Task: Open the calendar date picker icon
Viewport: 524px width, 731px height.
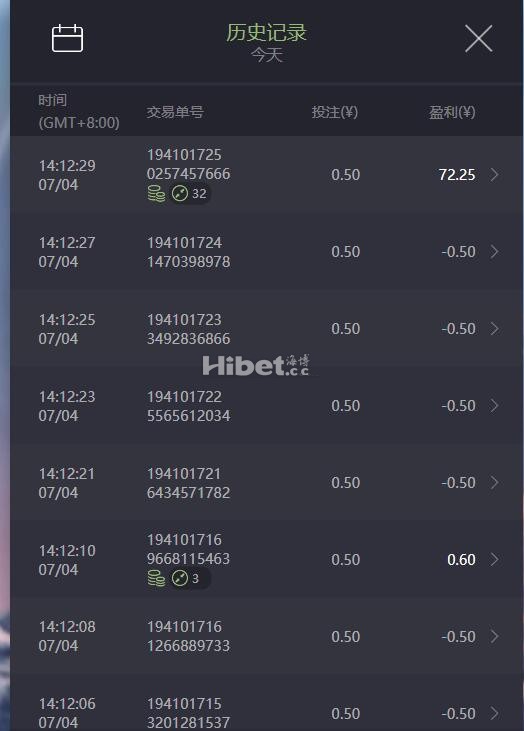Action: tap(67, 38)
